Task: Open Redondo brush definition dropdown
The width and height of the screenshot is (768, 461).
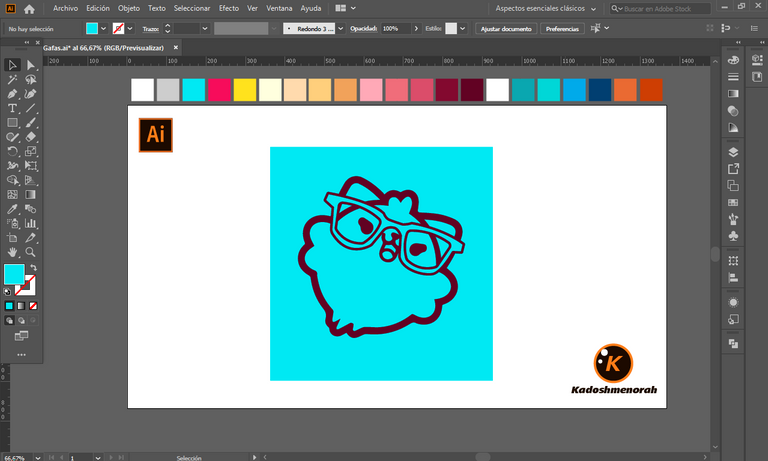Action: 340,28
